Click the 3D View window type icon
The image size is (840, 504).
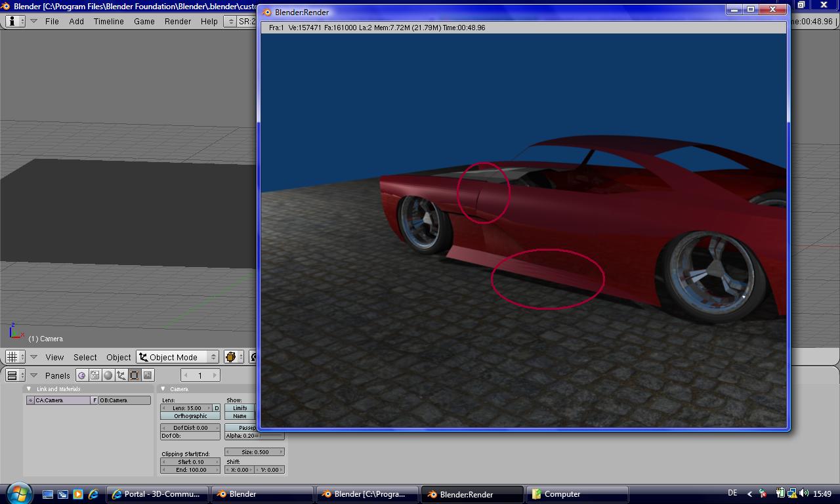[14, 357]
